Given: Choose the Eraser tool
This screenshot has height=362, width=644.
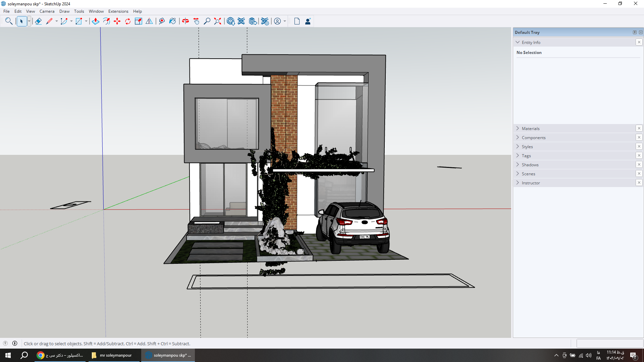Looking at the screenshot, I should pos(38,21).
